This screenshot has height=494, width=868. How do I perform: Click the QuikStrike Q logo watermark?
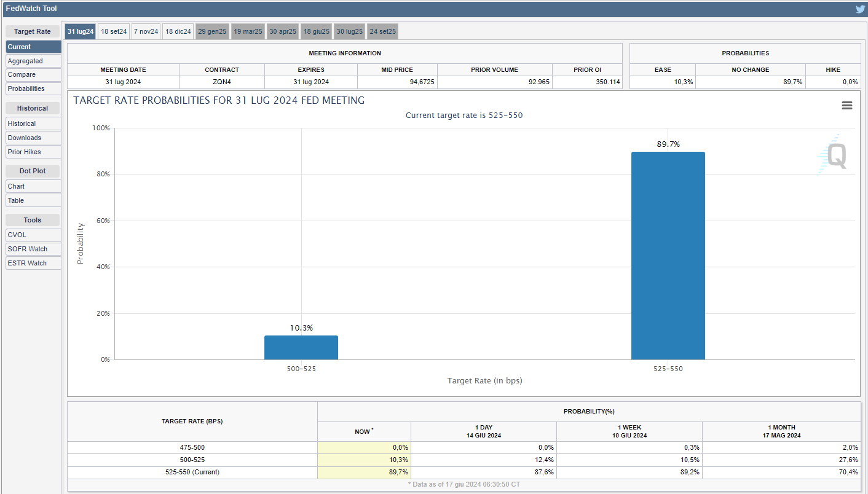835,155
